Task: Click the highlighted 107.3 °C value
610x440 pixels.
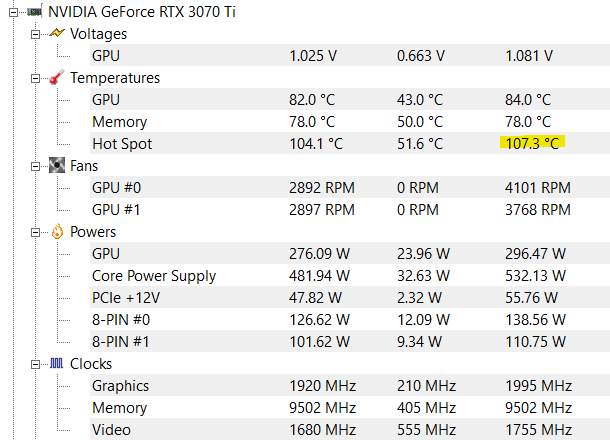Action: (532, 143)
